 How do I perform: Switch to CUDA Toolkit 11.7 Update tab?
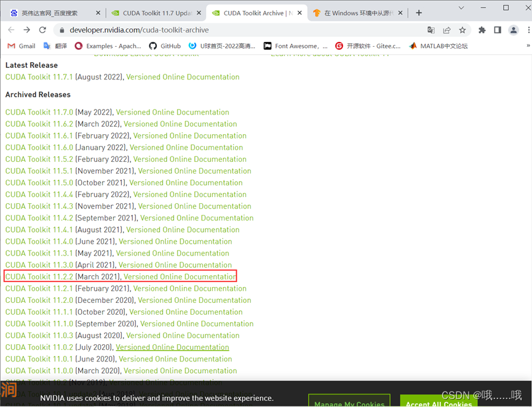(x=157, y=13)
